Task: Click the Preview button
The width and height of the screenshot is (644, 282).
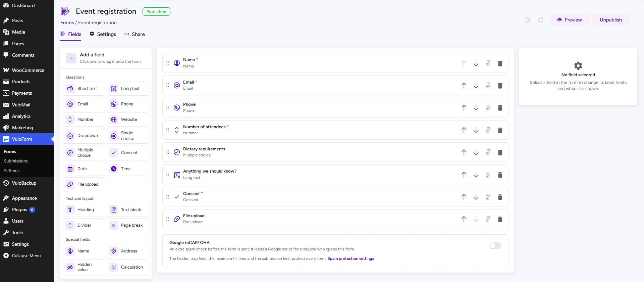Action: 570,20
